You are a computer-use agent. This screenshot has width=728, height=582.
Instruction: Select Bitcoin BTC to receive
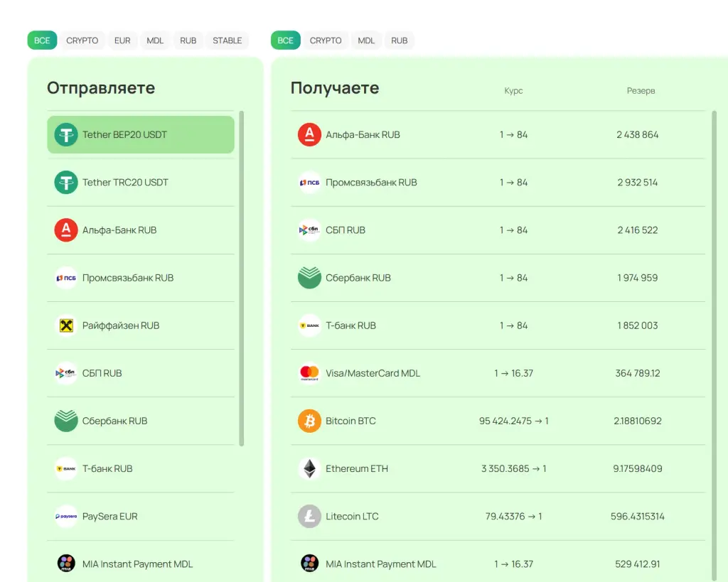pyautogui.click(x=498, y=421)
